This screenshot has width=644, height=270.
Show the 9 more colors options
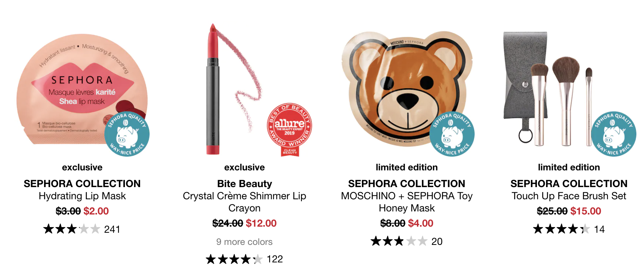[245, 242]
